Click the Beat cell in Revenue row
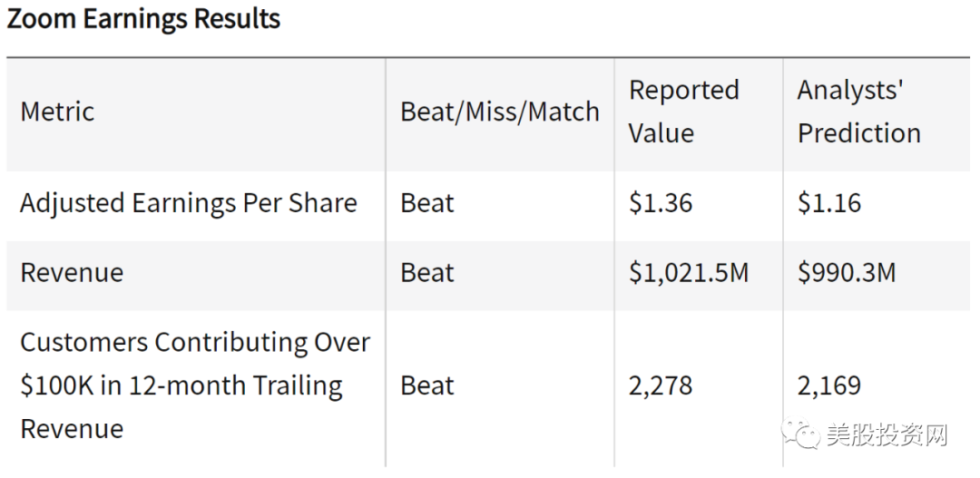Screen dimensions: 980x478 [426, 273]
